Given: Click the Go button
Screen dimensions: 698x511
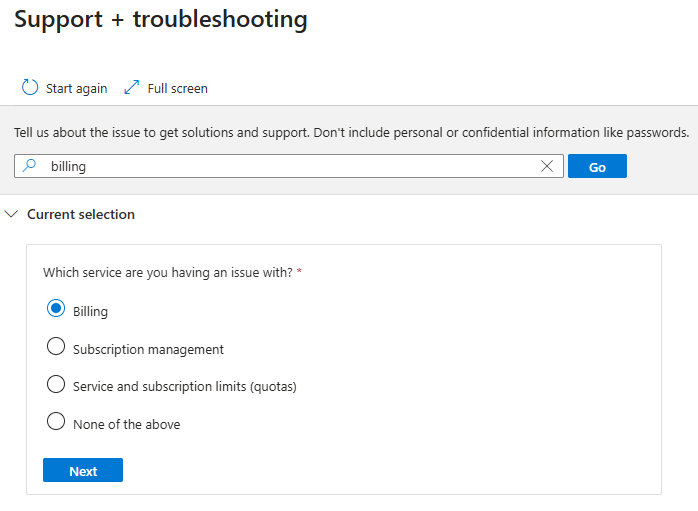Looking at the screenshot, I should point(597,166).
